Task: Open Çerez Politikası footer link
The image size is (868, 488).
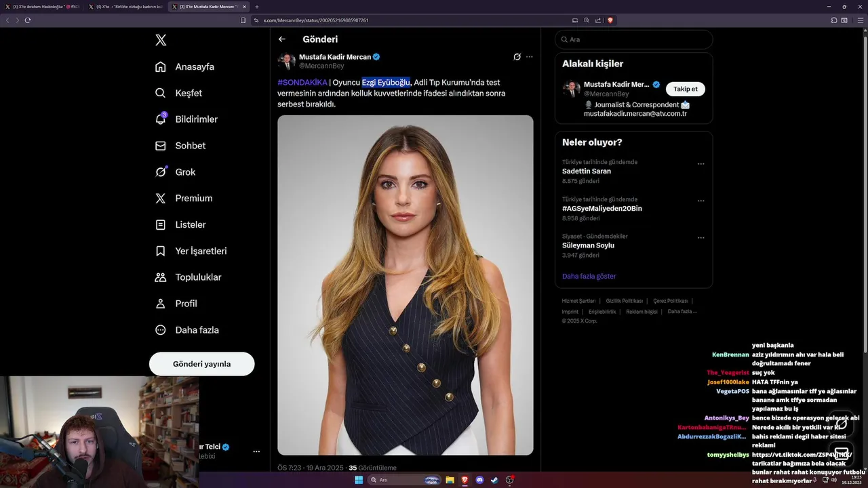Action: click(671, 301)
